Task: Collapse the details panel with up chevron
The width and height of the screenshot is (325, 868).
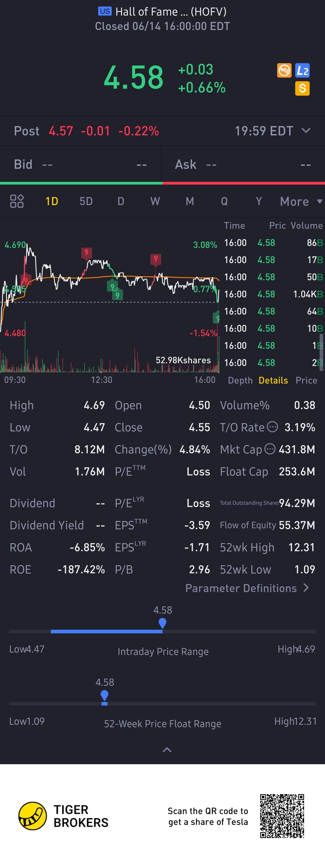Action: [167, 750]
